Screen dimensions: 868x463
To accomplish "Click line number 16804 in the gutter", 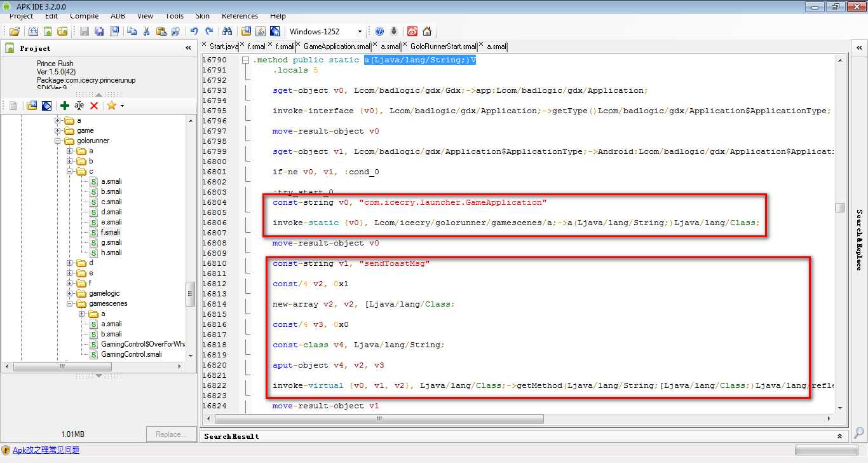I will point(215,202).
